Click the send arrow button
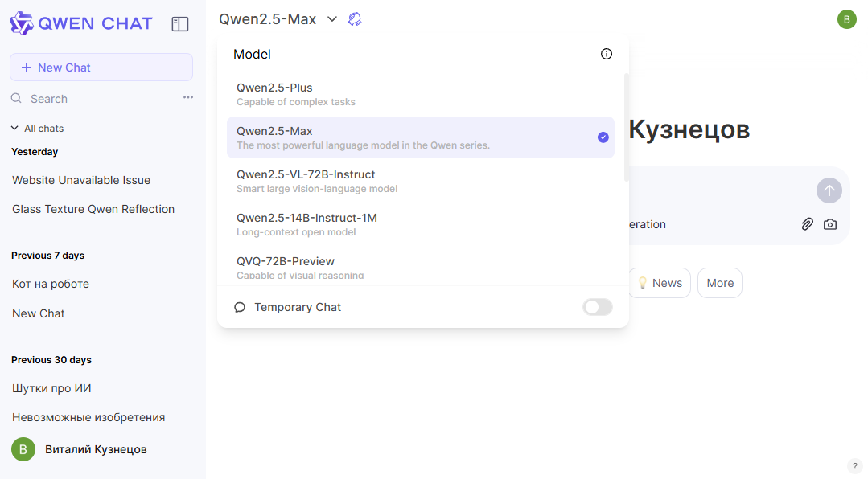868x479 pixels. [829, 190]
